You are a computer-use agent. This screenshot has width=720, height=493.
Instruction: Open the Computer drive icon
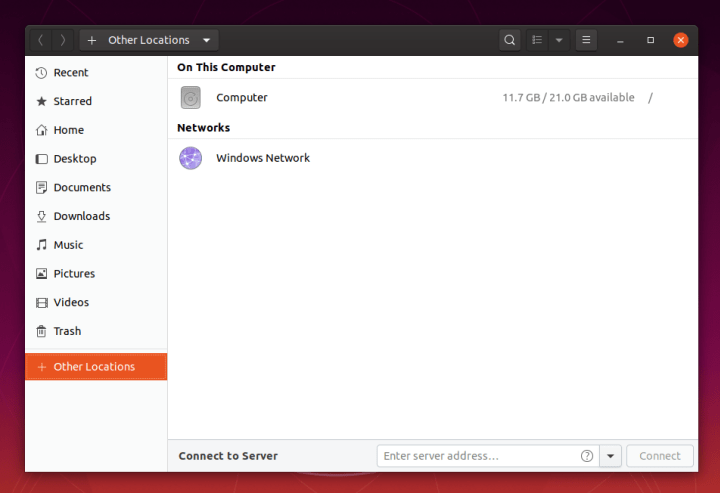click(x=191, y=97)
